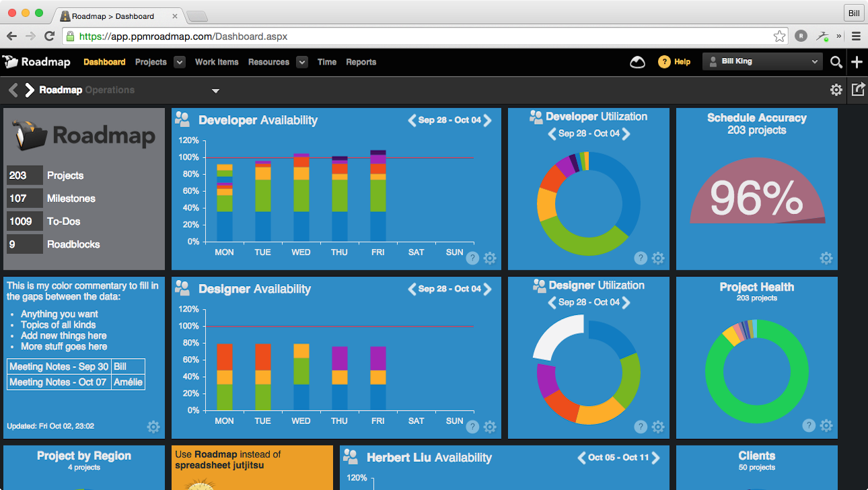Go to previous week in Developer Utilization
868x490 pixels.
552,134
